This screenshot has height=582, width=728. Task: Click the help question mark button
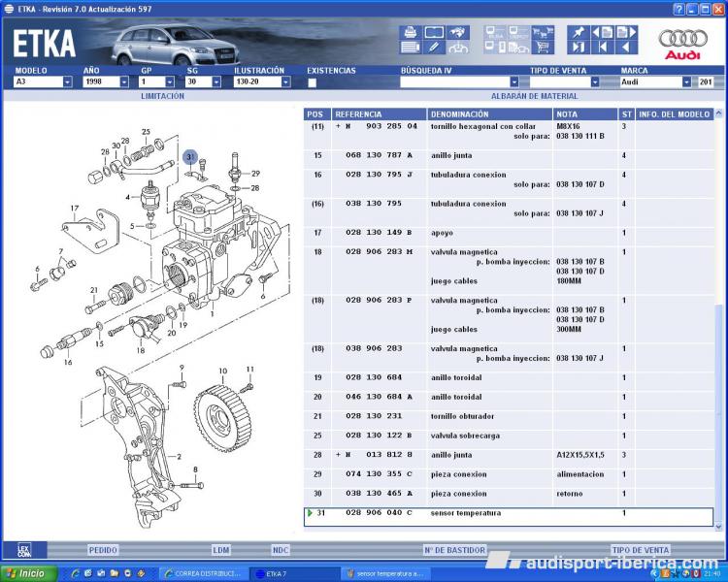[678, 10]
